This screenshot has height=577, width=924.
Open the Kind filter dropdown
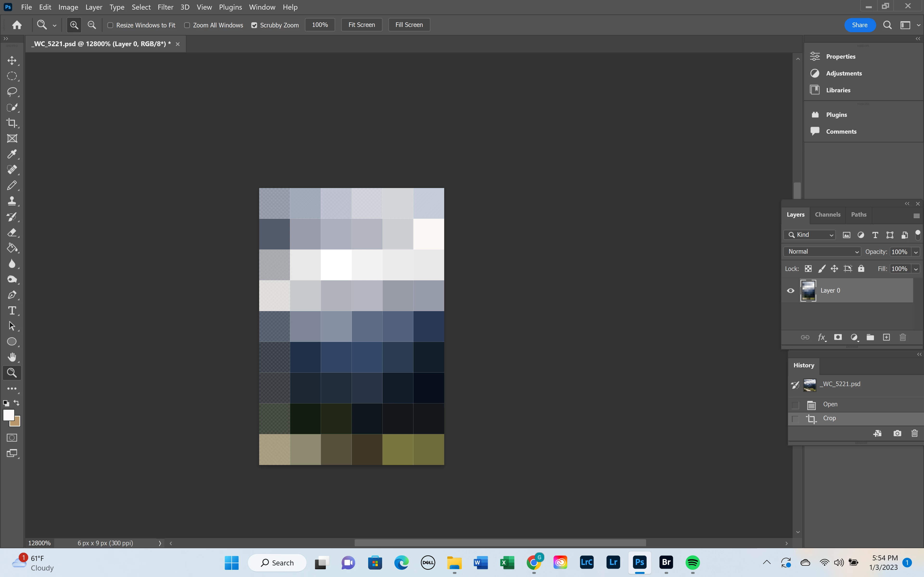[x=810, y=235]
